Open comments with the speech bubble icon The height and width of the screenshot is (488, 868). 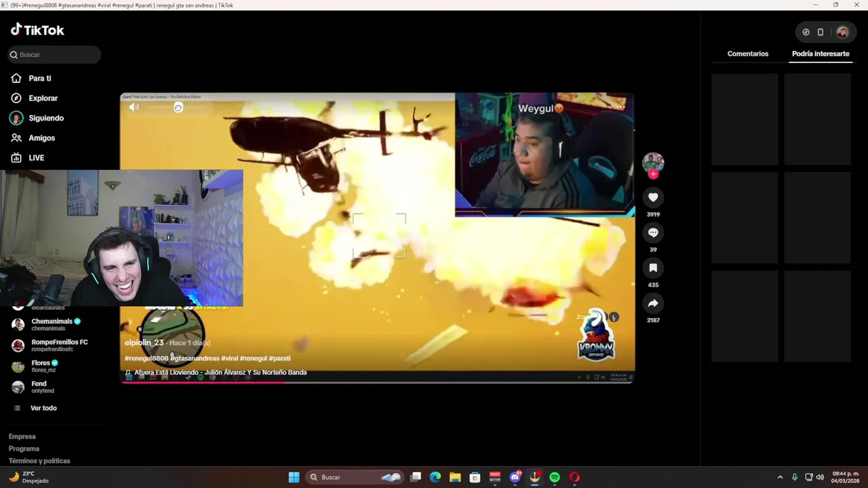pos(653,232)
